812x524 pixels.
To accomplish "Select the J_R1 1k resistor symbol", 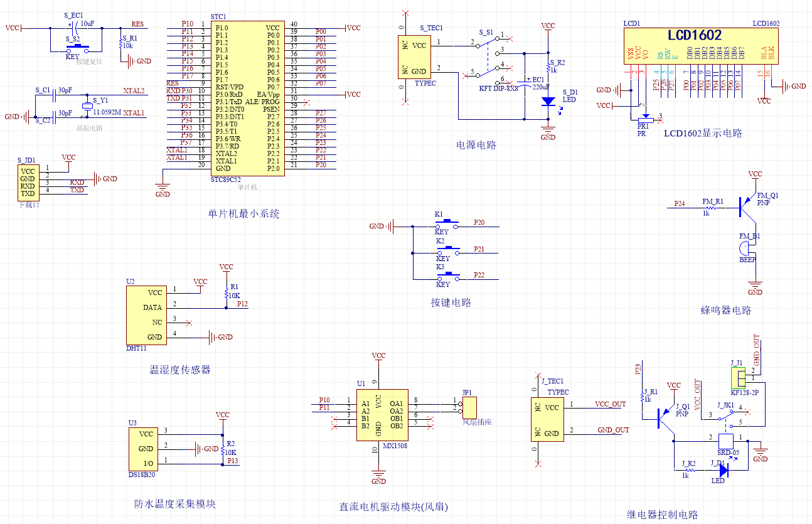I will 642,397.
